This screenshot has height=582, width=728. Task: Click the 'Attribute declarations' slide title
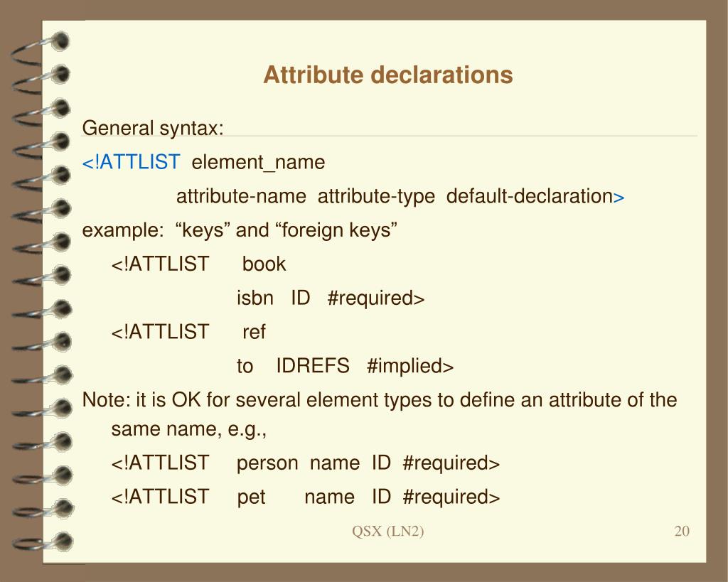pos(387,75)
